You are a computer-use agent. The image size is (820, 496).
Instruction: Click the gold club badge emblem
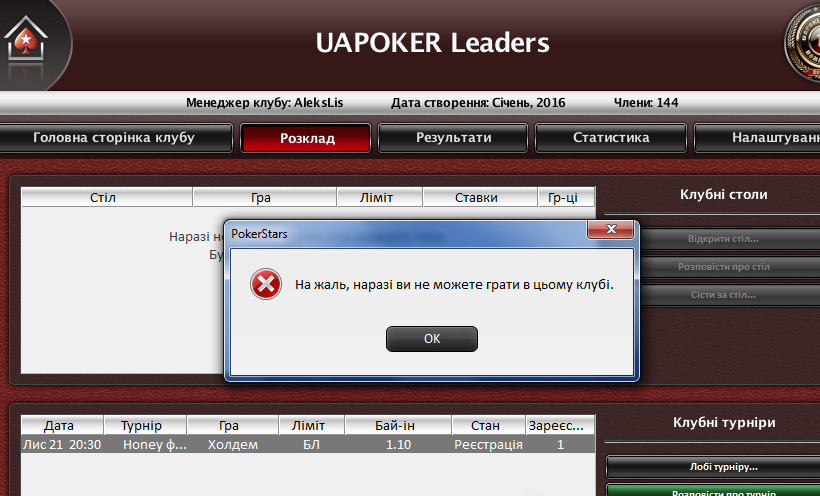tap(803, 44)
